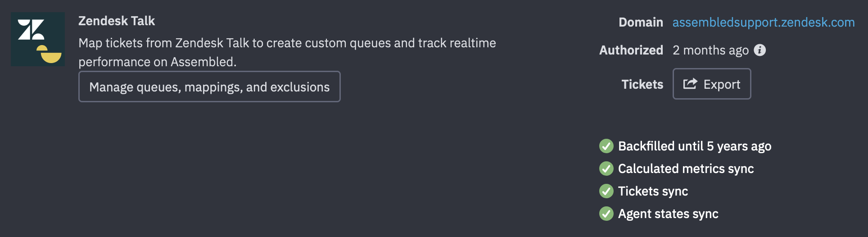
Task: Open Manage queues, mappings, and exclusions
Action: tap(209, 87)
